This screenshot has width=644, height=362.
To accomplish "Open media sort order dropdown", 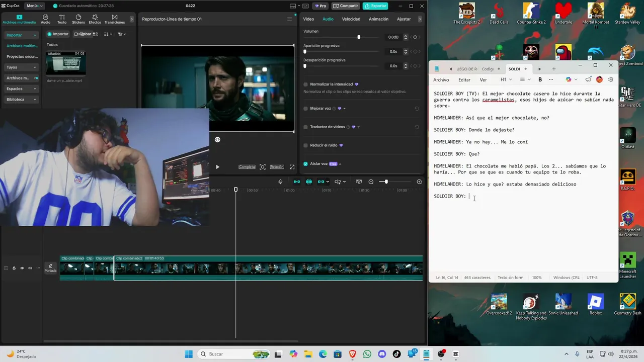I will tap(108, 34).
